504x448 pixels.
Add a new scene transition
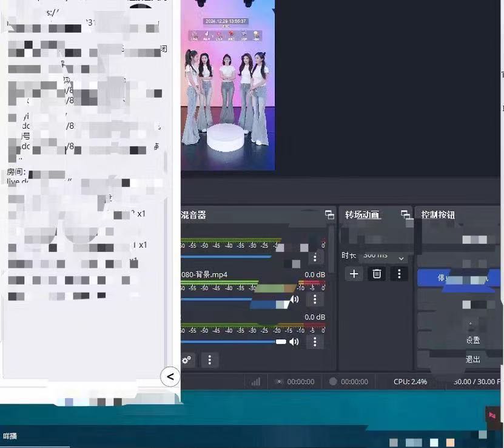pyautogui.click(x=354, y=274)
